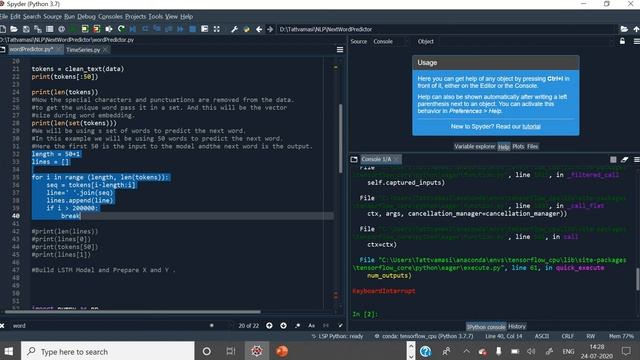Image resolution: width=640 pixels, height=360 pixels.
Task: Start debugging the file icon
Action: (x=133, y=29)
